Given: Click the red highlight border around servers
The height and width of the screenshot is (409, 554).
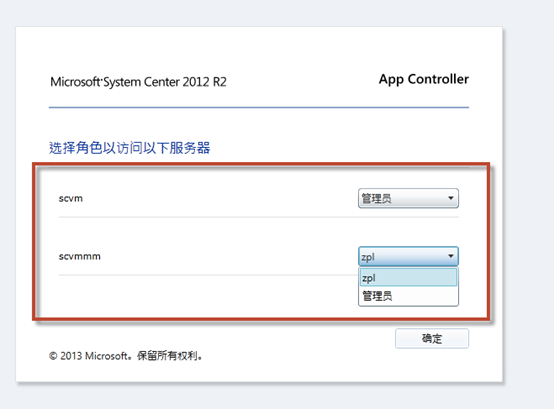Looking at the screenshot, I should click(x=261, y=164).
